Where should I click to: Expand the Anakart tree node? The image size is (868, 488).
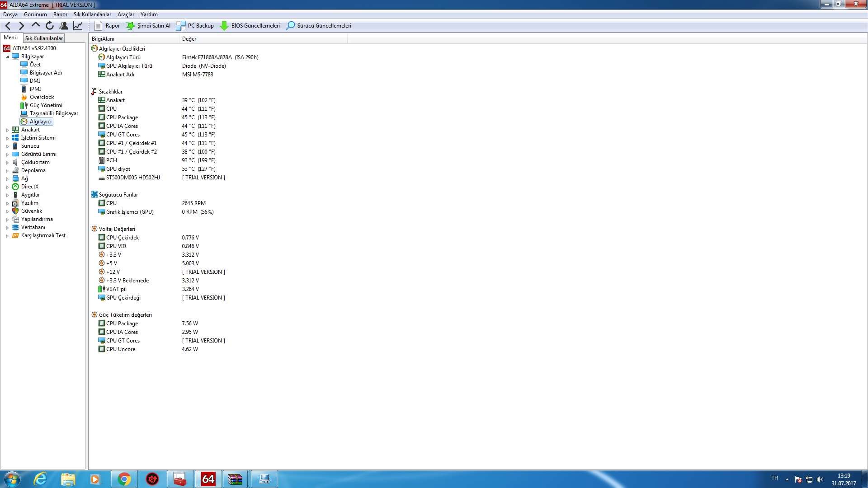(7, 130)
